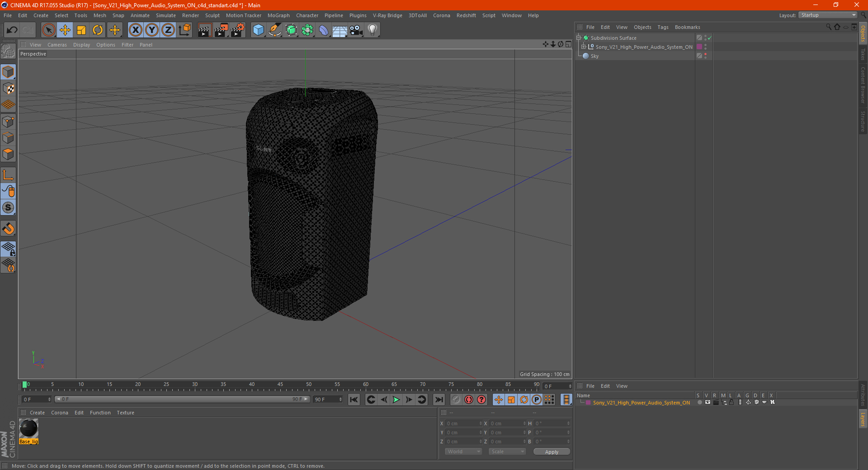Toggle Record Active Objects button
This screenshot has width=868, height=470.
point(456,399)
